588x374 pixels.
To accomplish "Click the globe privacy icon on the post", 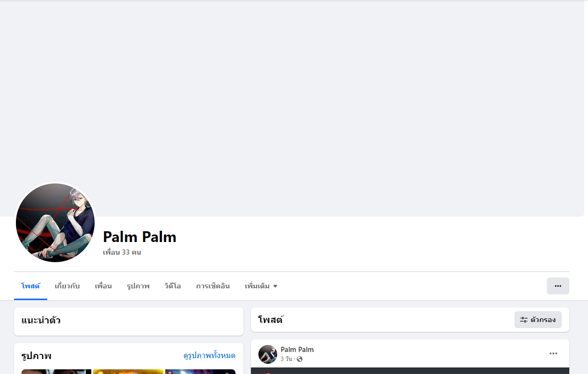I will [x=300, y=359].
